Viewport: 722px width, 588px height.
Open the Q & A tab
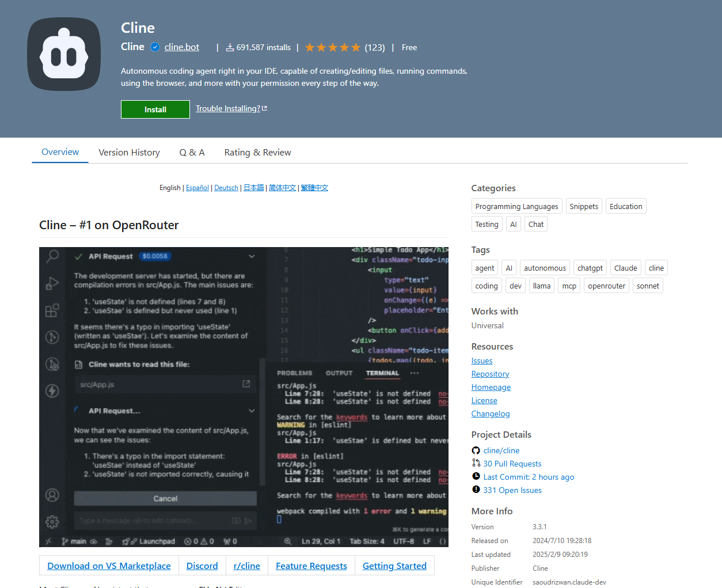click(x=192, y=153)
